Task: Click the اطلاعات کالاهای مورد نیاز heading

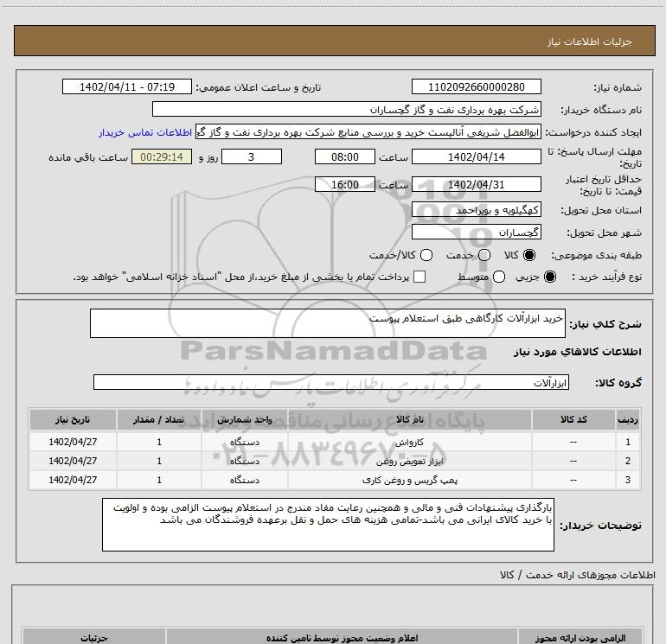Action: pos(578,352)
